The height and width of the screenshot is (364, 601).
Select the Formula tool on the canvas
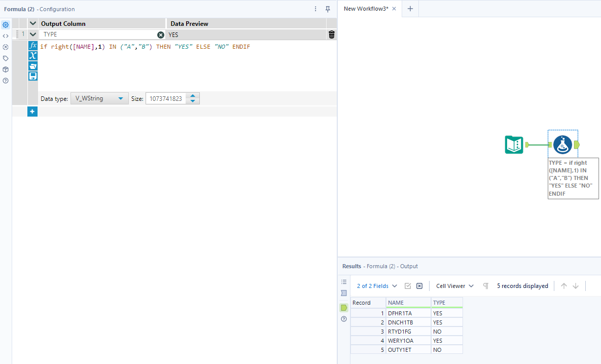tap(563, 144)
